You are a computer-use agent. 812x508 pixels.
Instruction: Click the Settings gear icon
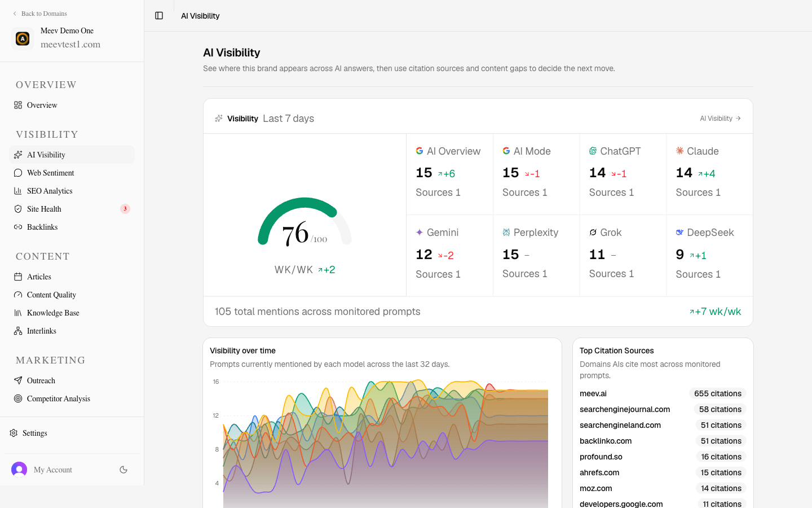[x=14, y=433]
